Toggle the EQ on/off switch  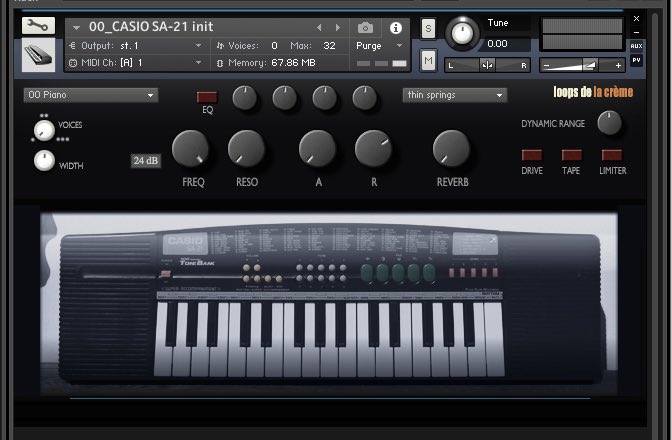click(x=207, y=97)
